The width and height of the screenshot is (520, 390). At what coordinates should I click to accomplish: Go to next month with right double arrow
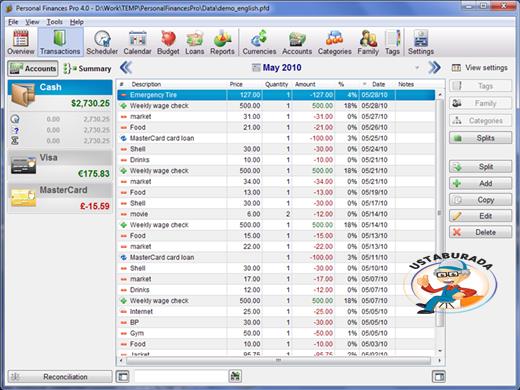[434, 68]
